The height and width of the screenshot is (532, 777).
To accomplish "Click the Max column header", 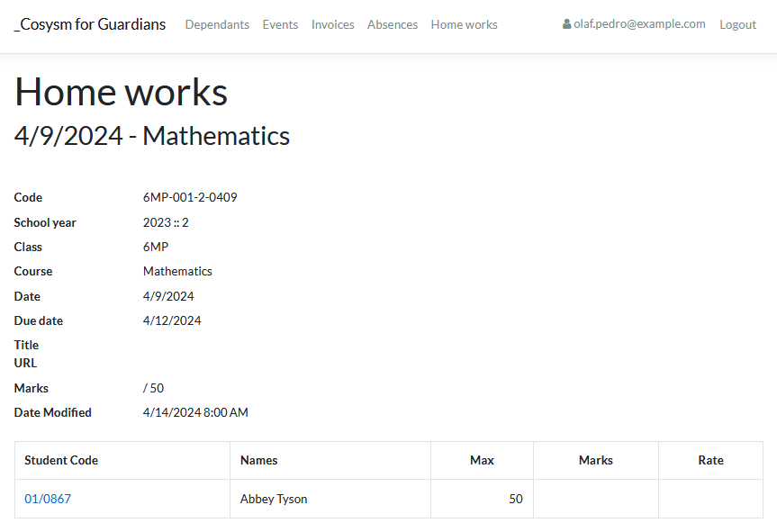I will pos(482,460).
